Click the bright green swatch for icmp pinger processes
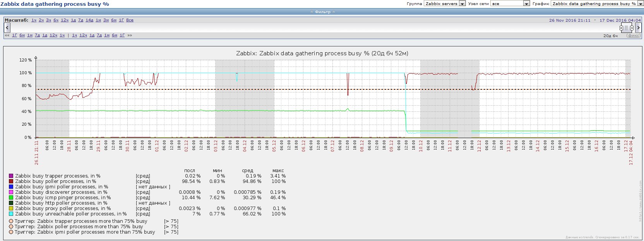Screen dimensions: 644x241 click(11, 198)
